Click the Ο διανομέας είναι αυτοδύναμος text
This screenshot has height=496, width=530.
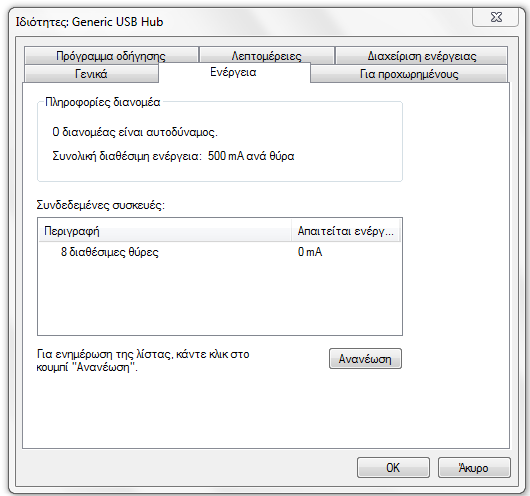coord(135,132)
